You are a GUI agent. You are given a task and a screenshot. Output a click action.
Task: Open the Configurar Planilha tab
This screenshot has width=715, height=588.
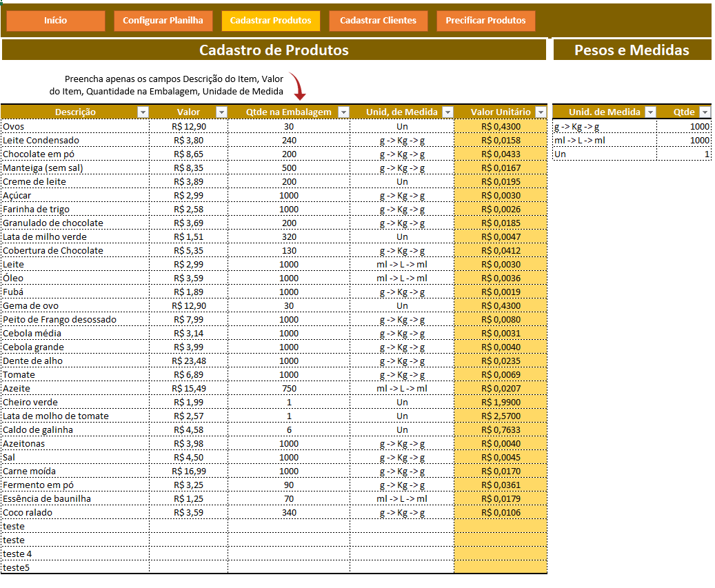(163, 21)
